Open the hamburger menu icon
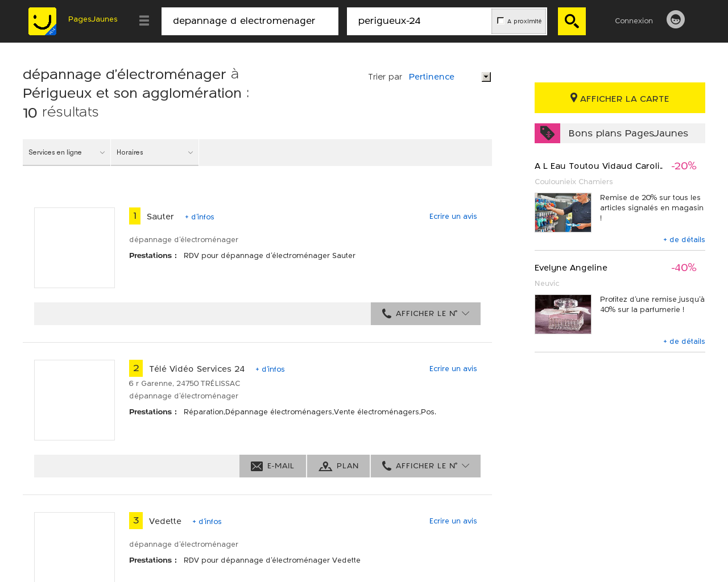 pos(144,21)
